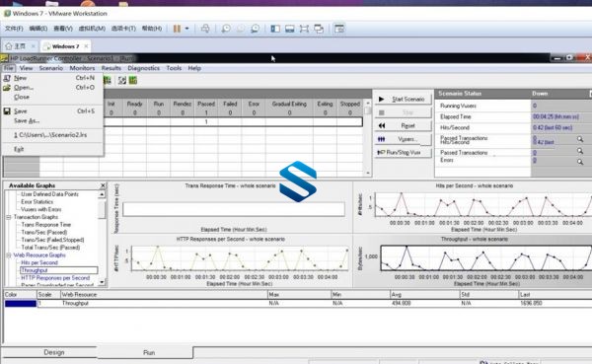Viewport: 592px width, 364px height.
Task: Click the VMware snapshot manager icon
Action: click(x=256, y=29)
